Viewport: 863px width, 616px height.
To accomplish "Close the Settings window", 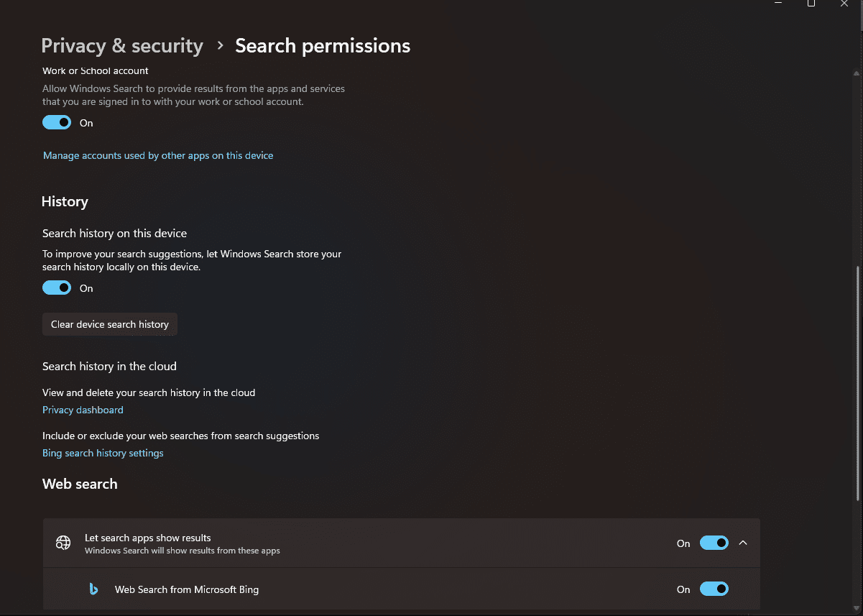I will click(844, 4).
